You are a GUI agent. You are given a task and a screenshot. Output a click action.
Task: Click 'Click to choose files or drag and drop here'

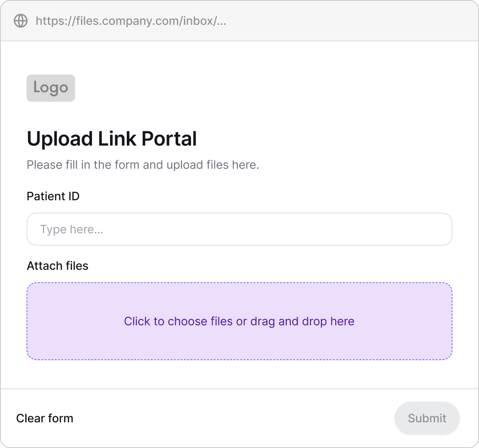(x=239, y=321)
